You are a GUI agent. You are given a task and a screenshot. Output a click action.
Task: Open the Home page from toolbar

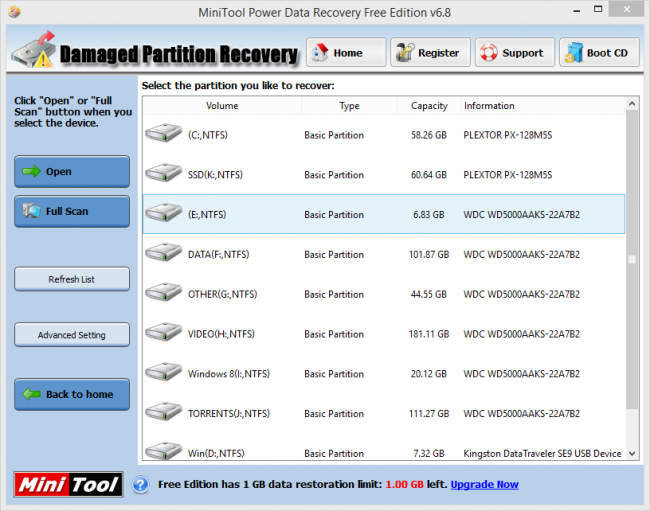pyautogui.click(x=346, y=53)
